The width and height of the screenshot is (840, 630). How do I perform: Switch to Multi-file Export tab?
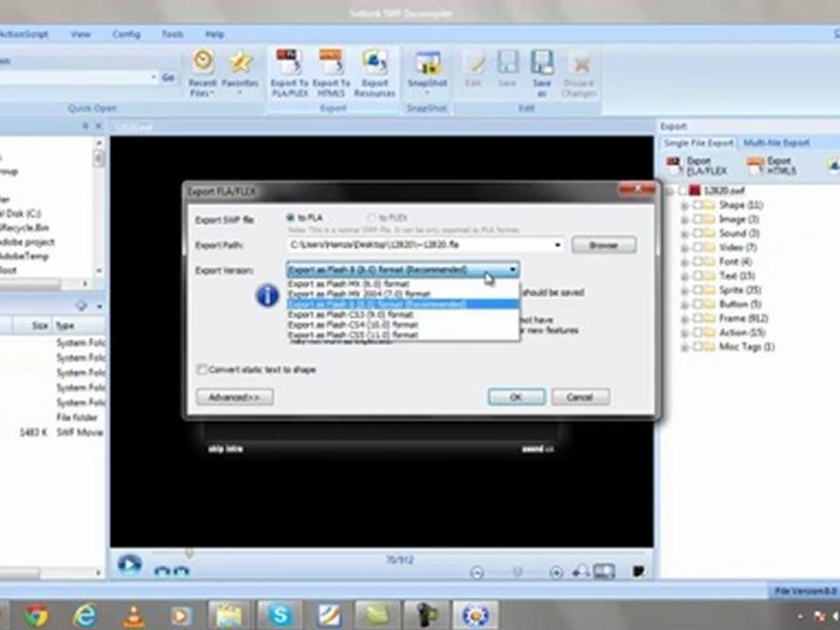[x=776, y=143]
